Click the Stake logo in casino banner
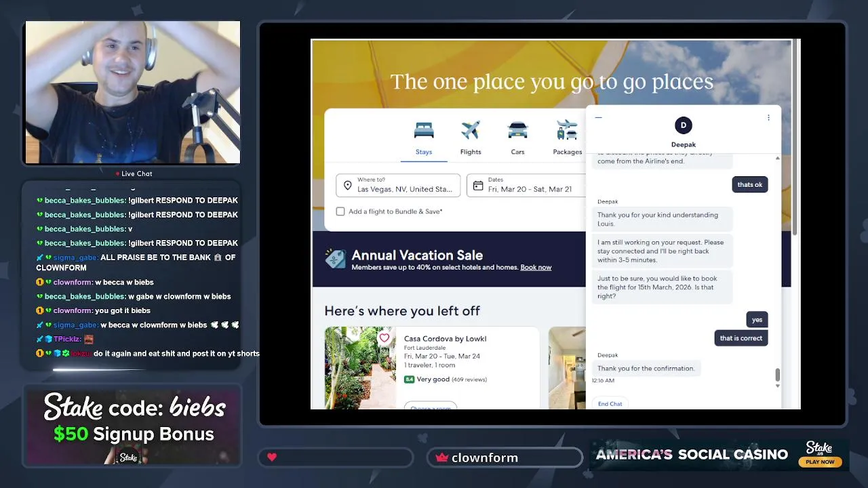Screen dimensions: 868x488 819,448
